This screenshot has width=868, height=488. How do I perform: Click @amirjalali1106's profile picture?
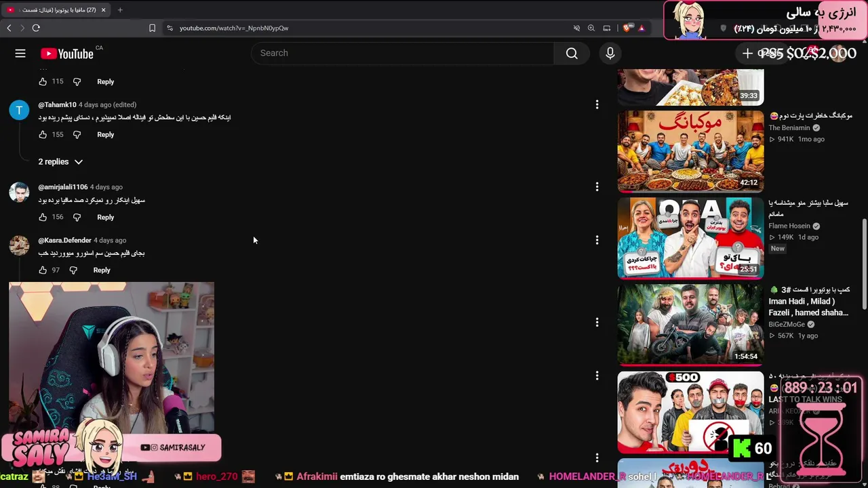19,192
